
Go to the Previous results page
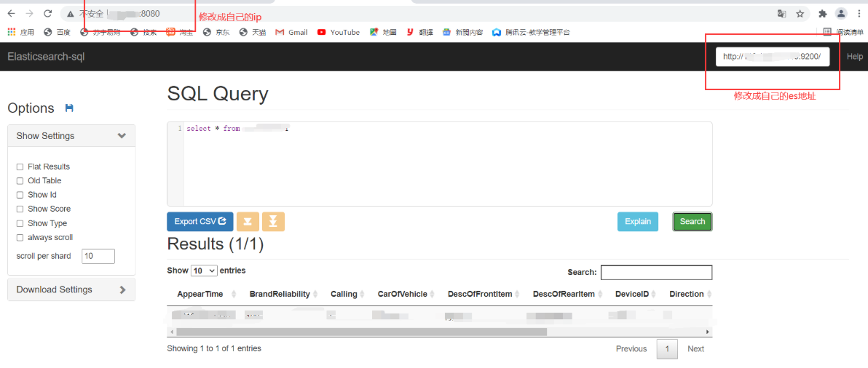pos(631,348)
